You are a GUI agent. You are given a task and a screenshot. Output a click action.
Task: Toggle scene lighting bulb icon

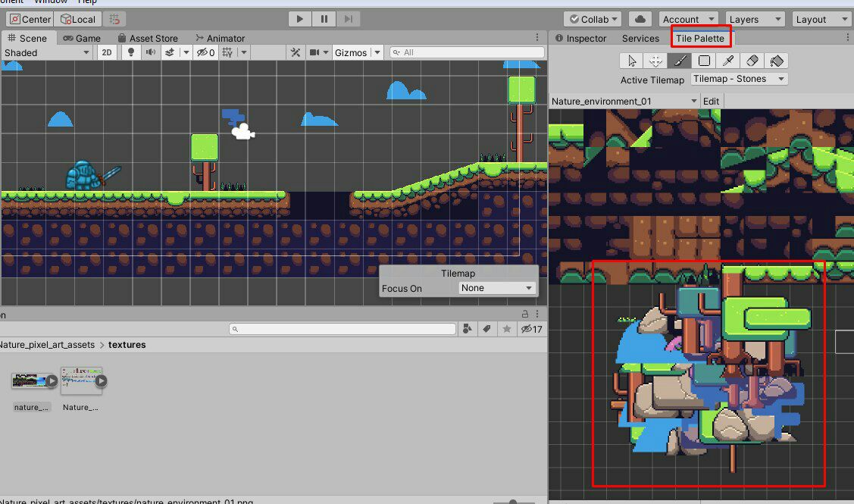point(130,52)
